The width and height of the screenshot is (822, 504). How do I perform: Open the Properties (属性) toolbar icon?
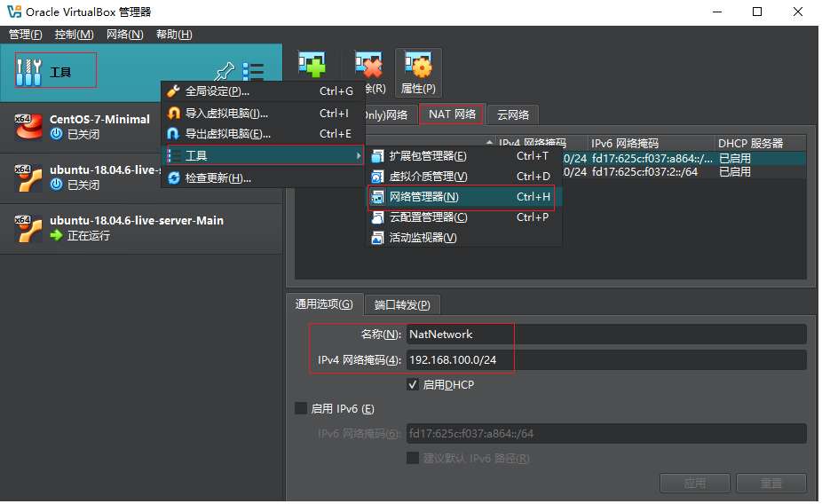click(418, 73)
